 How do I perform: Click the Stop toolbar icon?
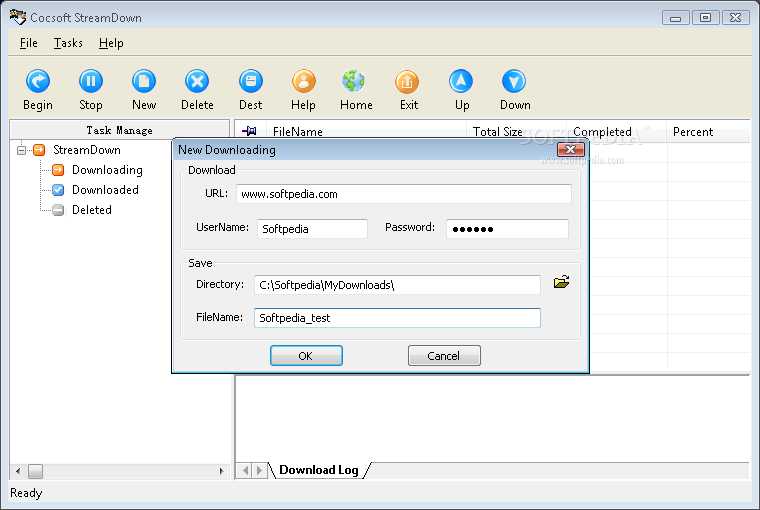(91, 81)
